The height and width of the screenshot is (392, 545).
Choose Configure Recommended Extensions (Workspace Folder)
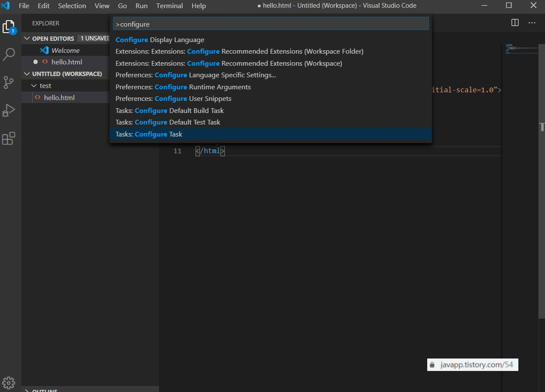click(x=271, y=52)
